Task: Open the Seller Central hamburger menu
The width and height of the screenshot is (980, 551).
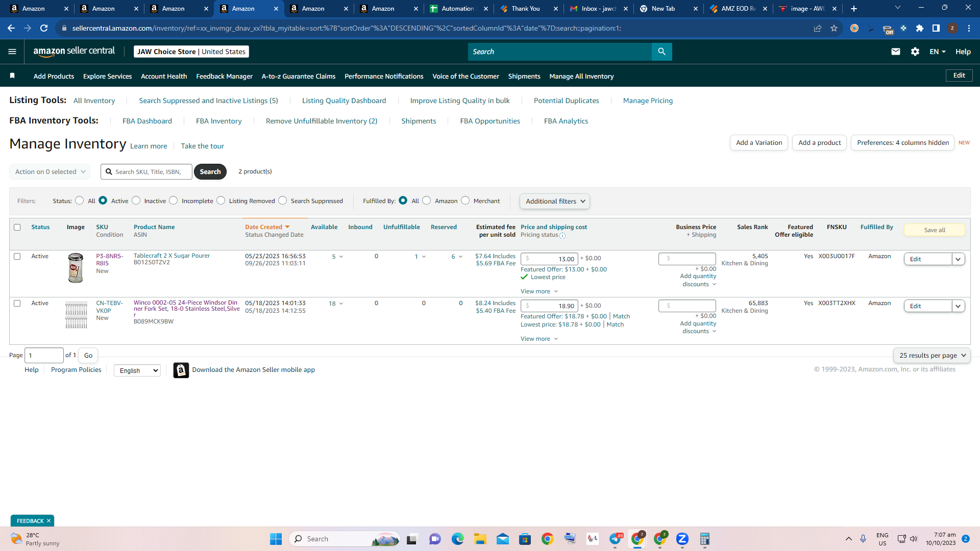Action: [x=12, y=52]
